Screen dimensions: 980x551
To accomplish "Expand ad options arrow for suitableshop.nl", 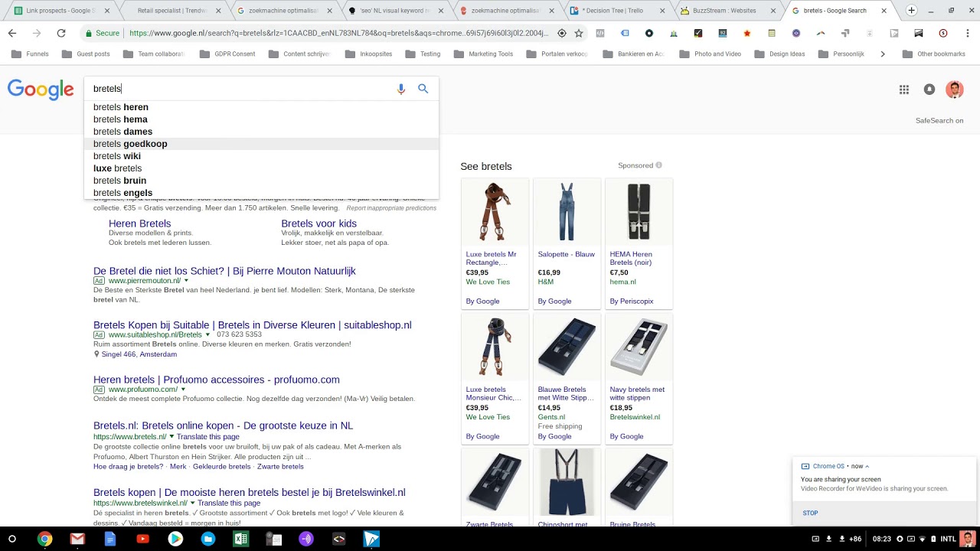I will click(x=207, y=334).
